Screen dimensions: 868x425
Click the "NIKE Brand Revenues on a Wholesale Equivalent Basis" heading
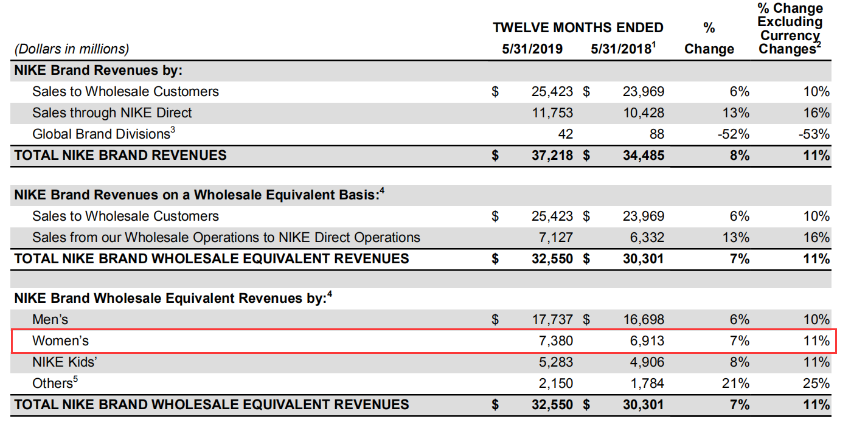(x=199, y=195)
